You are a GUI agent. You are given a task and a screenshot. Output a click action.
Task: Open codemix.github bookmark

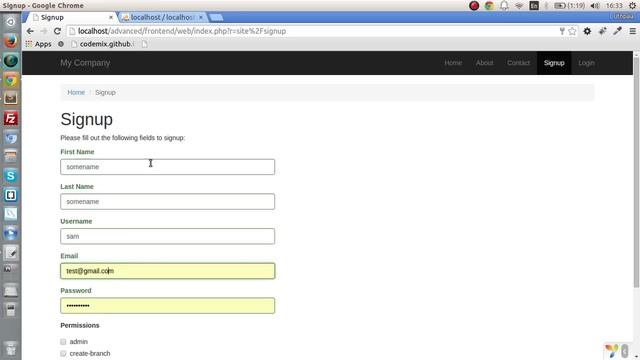tap(102, 44)
